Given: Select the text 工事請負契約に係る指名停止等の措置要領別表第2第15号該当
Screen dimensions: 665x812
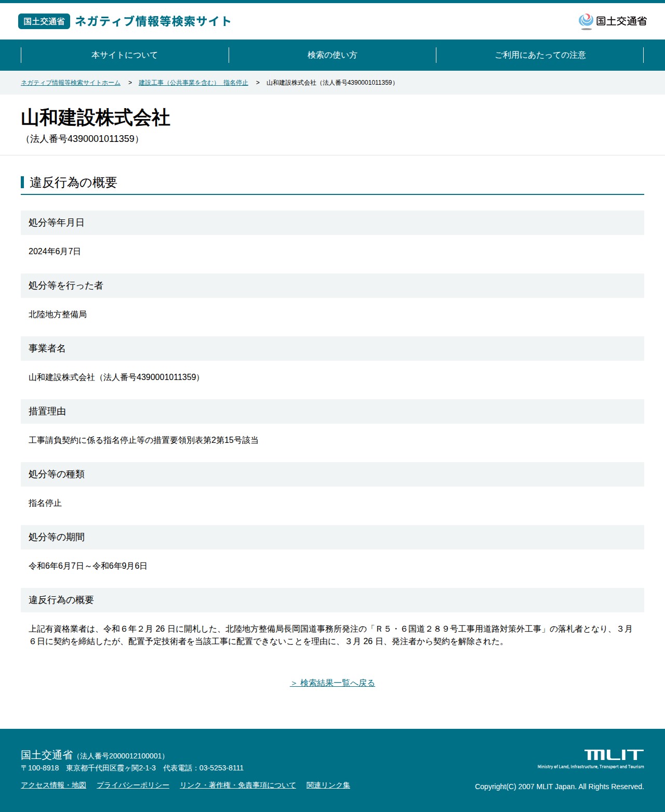Looking at the screenshot, I should [143, 440].
